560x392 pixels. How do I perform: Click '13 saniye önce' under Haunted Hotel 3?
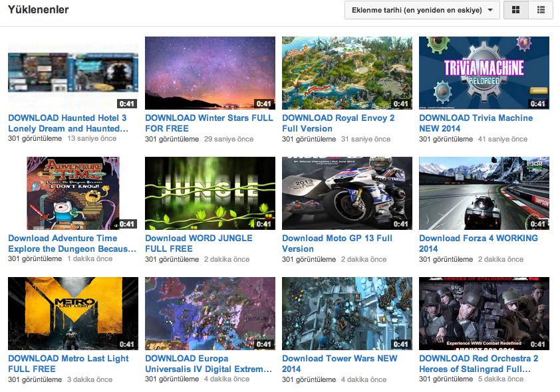tap(92, 138)
